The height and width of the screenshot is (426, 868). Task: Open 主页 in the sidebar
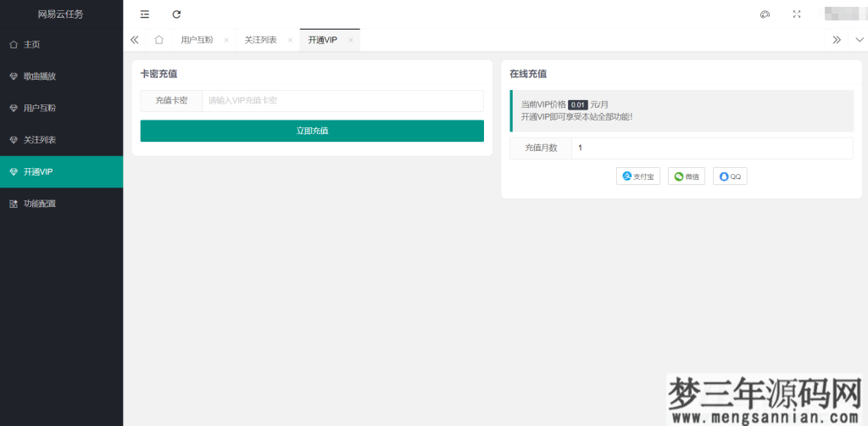point(61,44)
